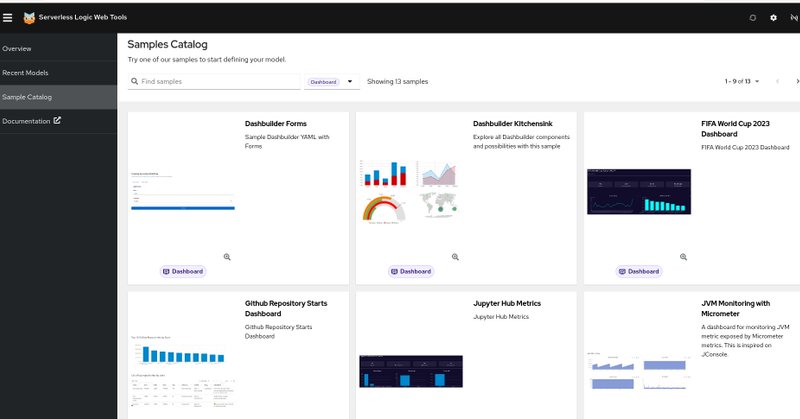Open the settings gear icon

pos(773,18)
